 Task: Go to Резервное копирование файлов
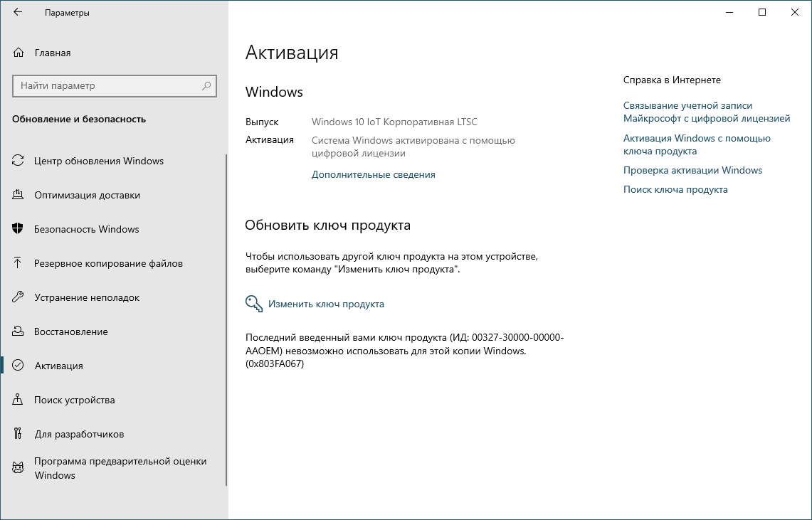point(113,263)
